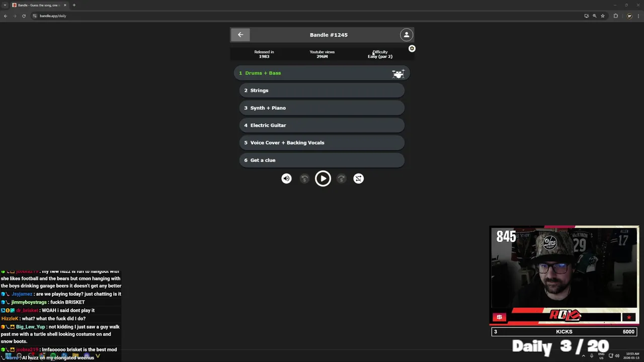644x362 pixels.
Task: Open the tab search dropdown arrow
Action: (5, 5)
